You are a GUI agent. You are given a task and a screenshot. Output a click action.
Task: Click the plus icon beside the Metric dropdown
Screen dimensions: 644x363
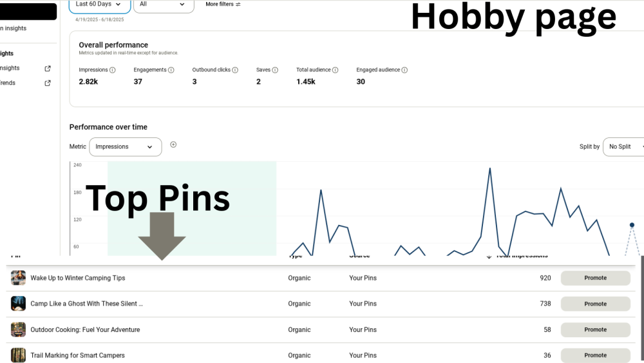click(173, 145)
